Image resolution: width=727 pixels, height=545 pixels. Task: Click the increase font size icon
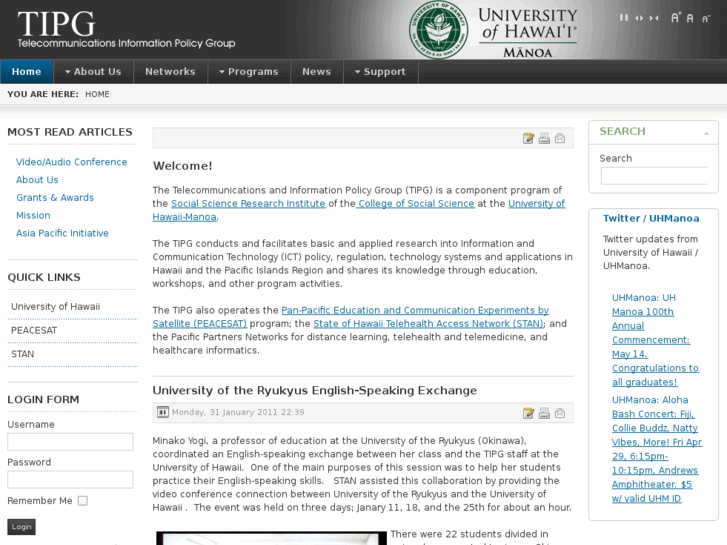676,18
